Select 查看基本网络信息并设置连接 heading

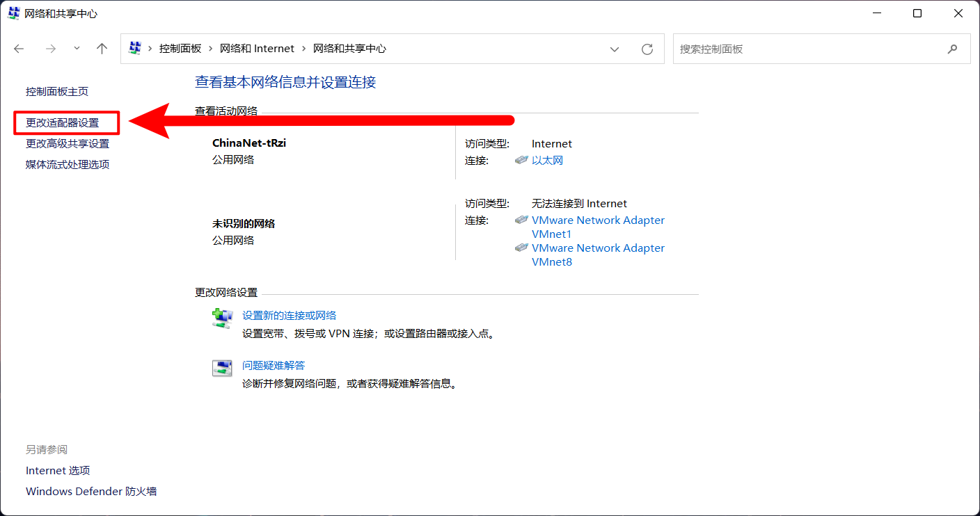click(x=285, y=82)
